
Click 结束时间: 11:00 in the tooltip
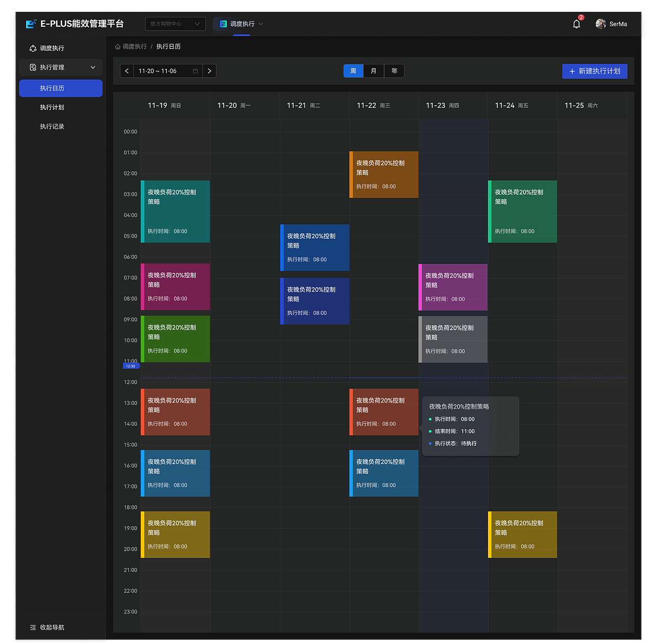click(x=455, y=431)
